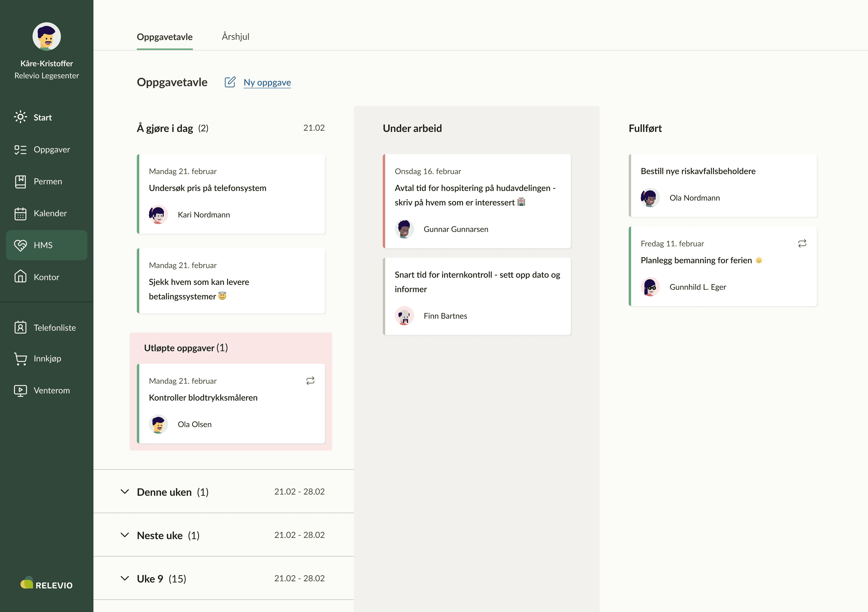Click Kåre-Kristoffer profile avatar
Screen dimensions: 868x612
[x=46, y=37]
